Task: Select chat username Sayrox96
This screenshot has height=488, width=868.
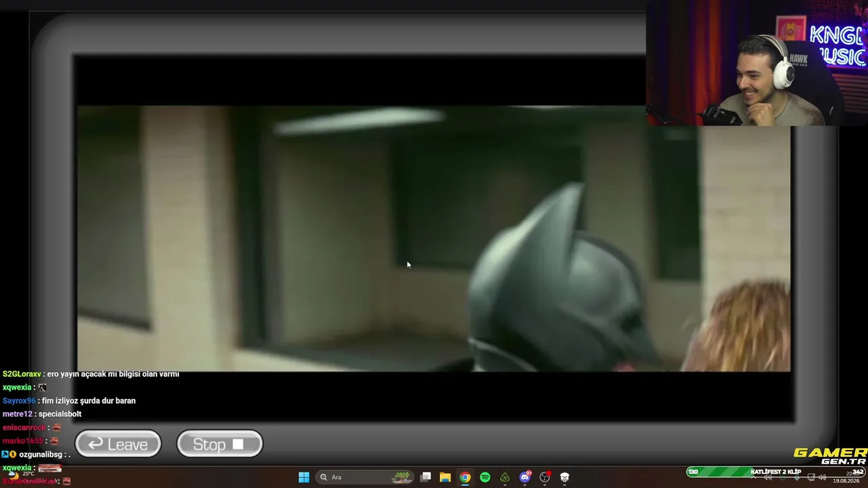Action: tap(19, 401)
